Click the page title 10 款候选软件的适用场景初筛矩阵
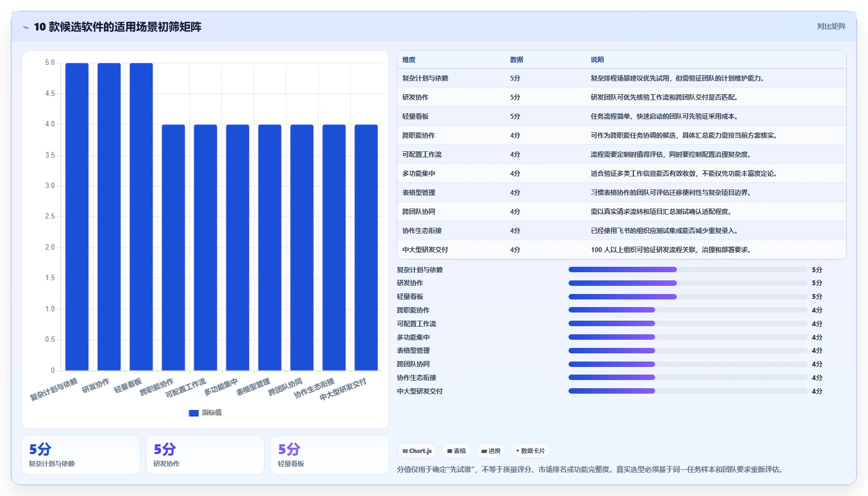 tap(118, 27)
